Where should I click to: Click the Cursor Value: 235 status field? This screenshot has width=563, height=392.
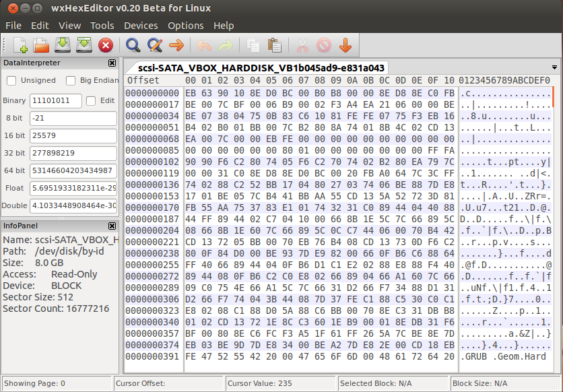pos(280,383)
